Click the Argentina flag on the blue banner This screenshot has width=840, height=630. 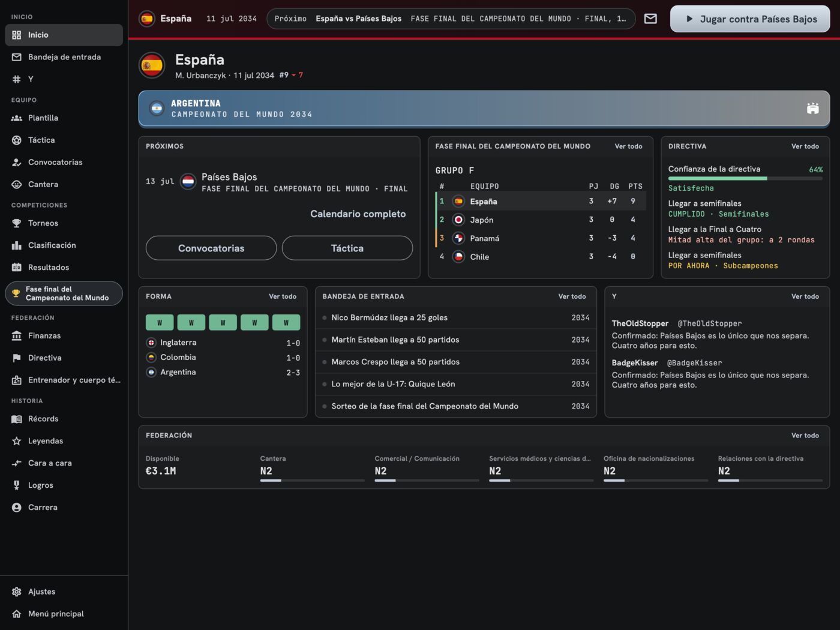pos(157,109)
